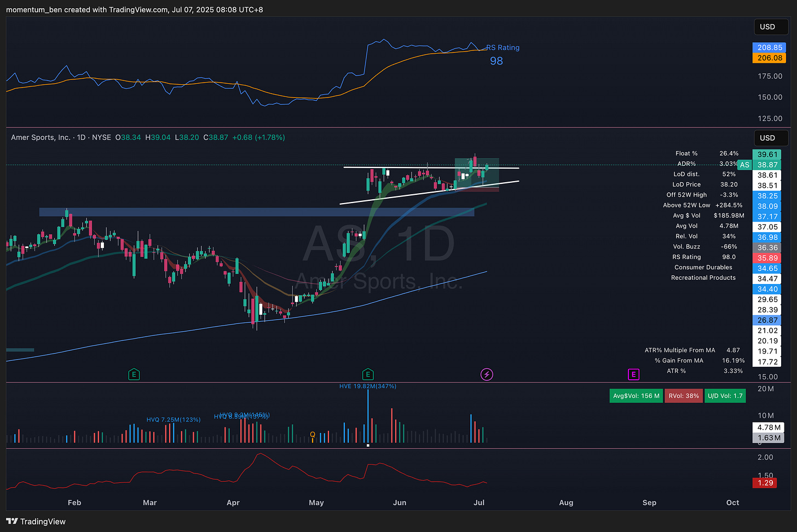The image size is (797, 532).
Task: Click the ATR% Multiple From MA row
Action: (x=692, y=350)
